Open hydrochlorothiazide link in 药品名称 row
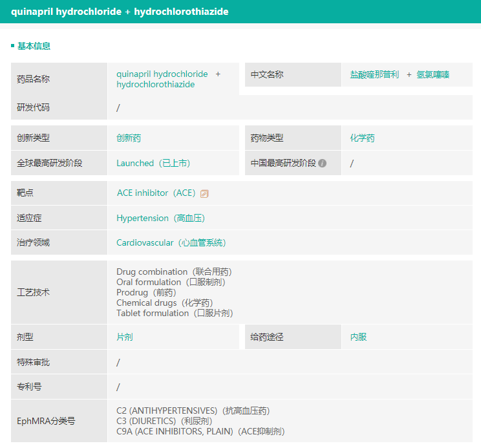481x448 pixels. pos(155,85)
